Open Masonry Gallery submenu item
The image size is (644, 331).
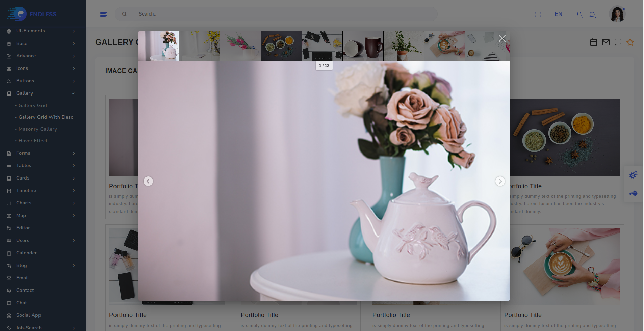pyautogui.click(x=38, y=129)
